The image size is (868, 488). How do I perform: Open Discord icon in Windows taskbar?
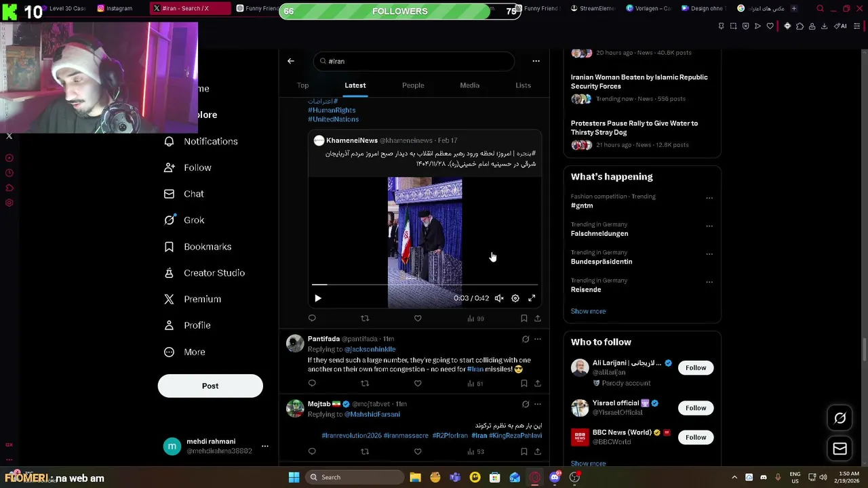(x=555, y=477)
